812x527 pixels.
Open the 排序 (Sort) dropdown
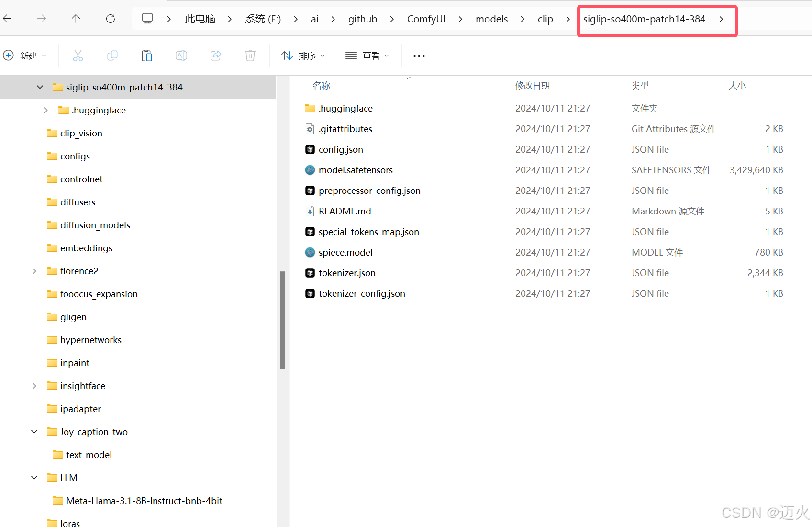[303, 56]
